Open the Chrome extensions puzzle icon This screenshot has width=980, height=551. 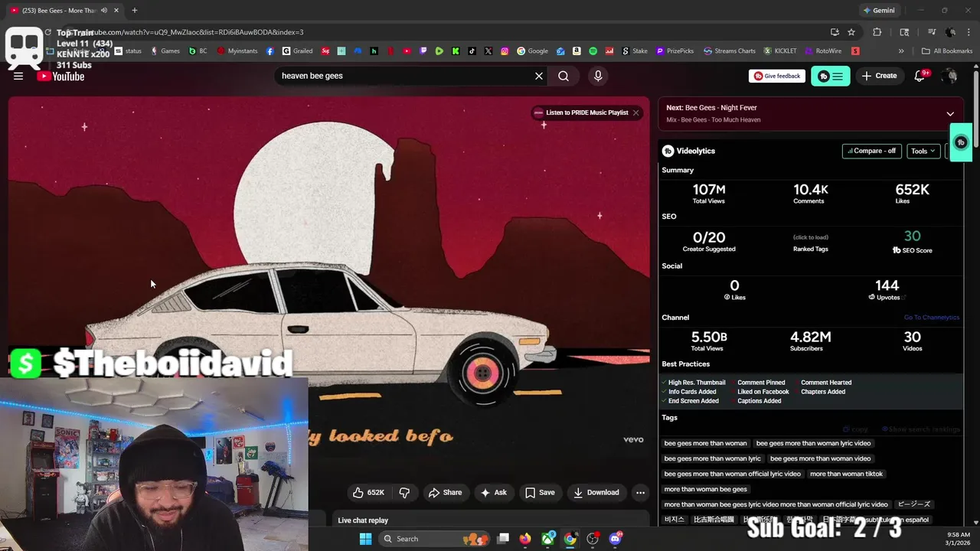[x=877, y=32]
